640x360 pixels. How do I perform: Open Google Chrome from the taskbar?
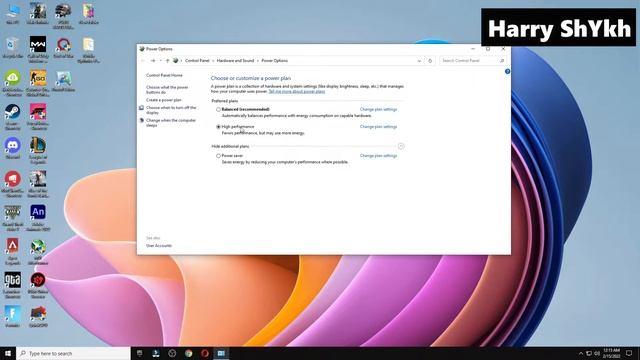(188, 353)
